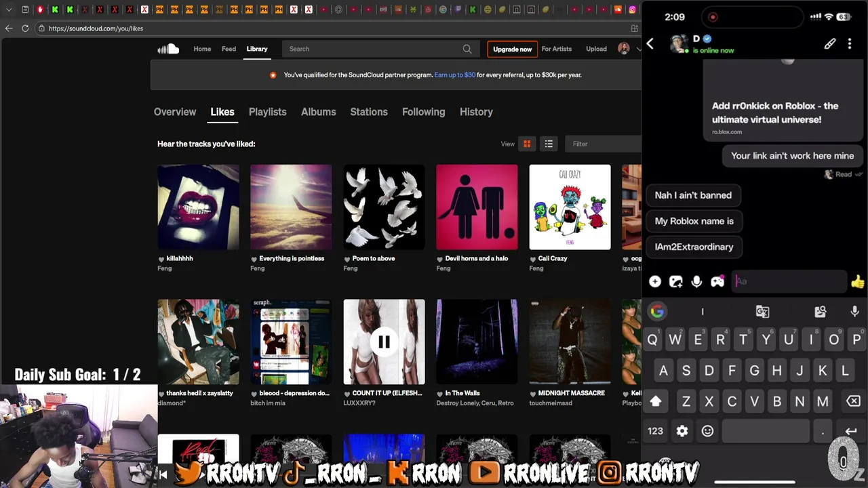Open chat three-dot options menu
868x488 pixels.
tap(850, 44)
